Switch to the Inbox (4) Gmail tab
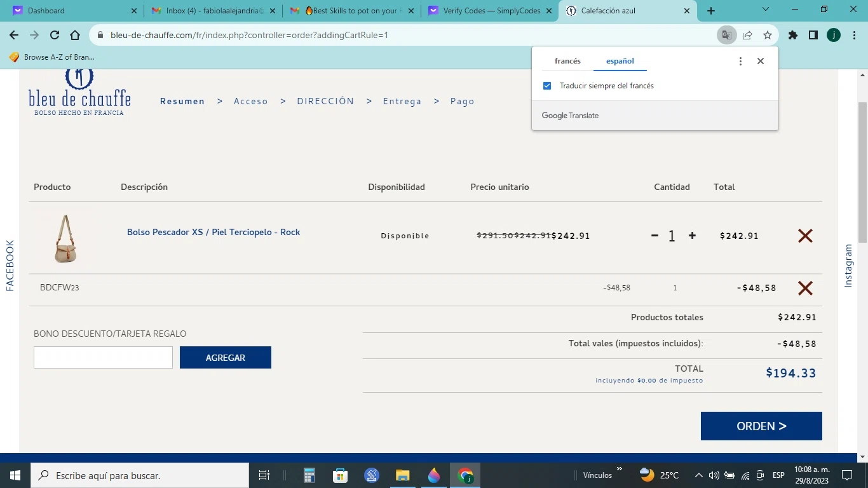The width and height of the screenshot is (868, 488). pos(214,11)
